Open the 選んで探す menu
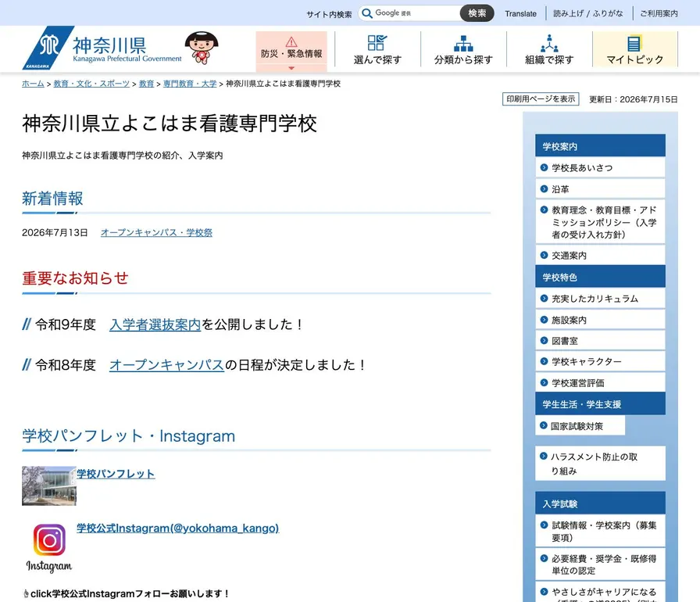The width and height of the screenshot is (700, 602). tap(377, 49)
